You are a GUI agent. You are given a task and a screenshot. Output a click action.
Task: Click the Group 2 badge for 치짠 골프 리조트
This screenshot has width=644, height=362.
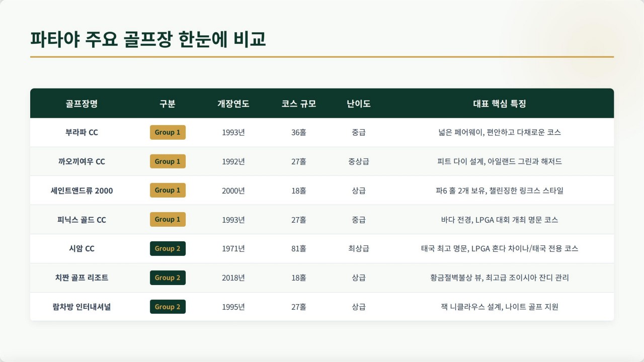(168, 278)
